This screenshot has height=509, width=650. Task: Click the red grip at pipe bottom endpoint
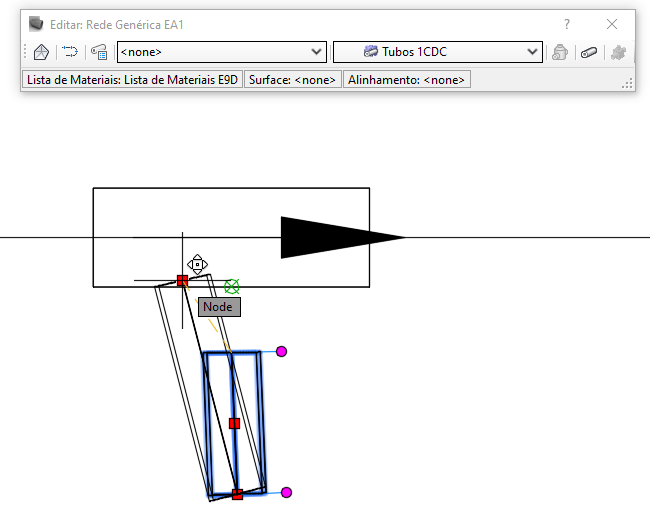tap(237, 494)
